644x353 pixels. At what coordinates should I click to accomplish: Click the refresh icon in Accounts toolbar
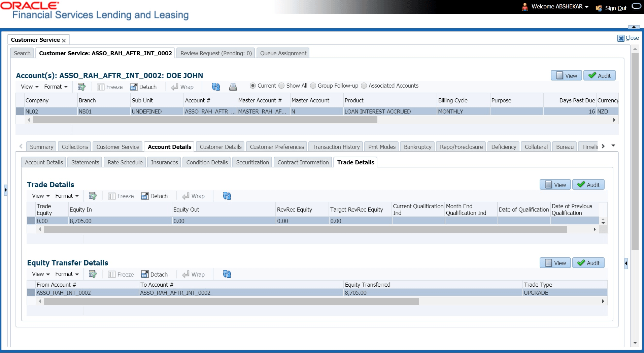(216, 87)
